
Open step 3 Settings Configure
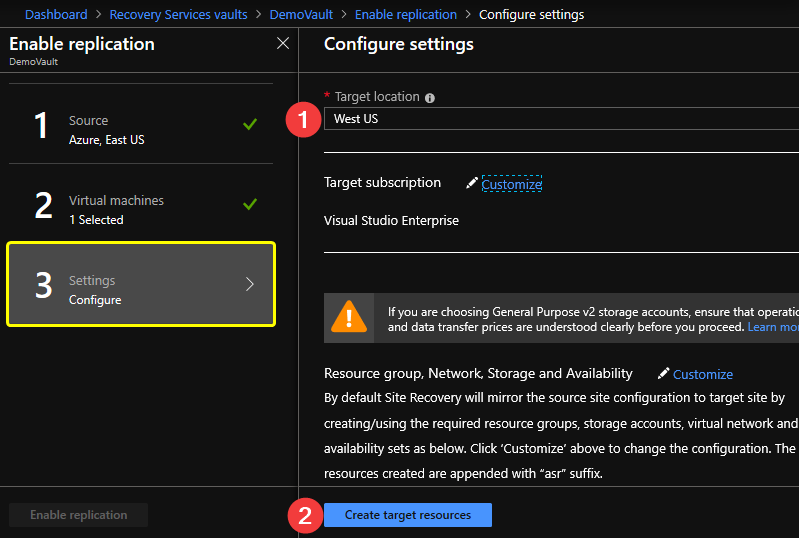pos(141,284)
